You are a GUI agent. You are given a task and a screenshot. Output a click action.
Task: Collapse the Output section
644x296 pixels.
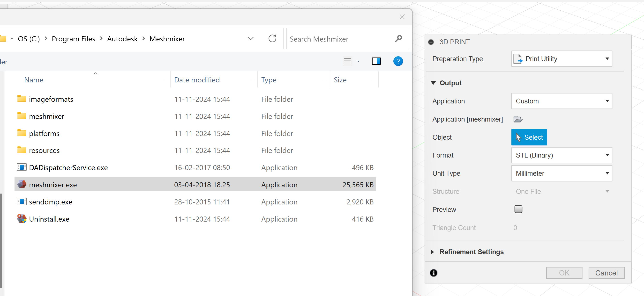pos(433,83)
